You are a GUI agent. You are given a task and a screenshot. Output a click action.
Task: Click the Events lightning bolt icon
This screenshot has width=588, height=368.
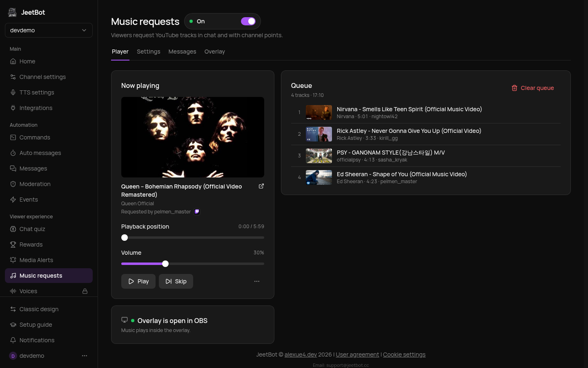coord(13,200)
